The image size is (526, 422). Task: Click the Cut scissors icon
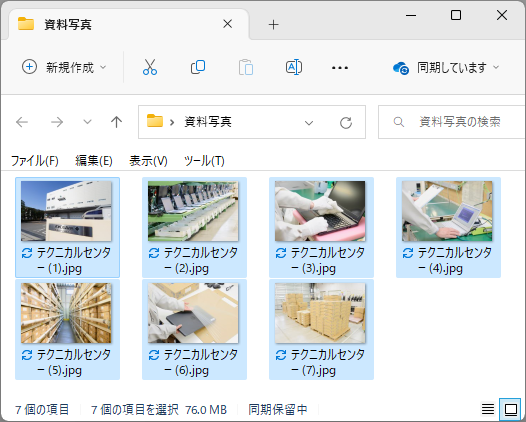click(150, 67)
